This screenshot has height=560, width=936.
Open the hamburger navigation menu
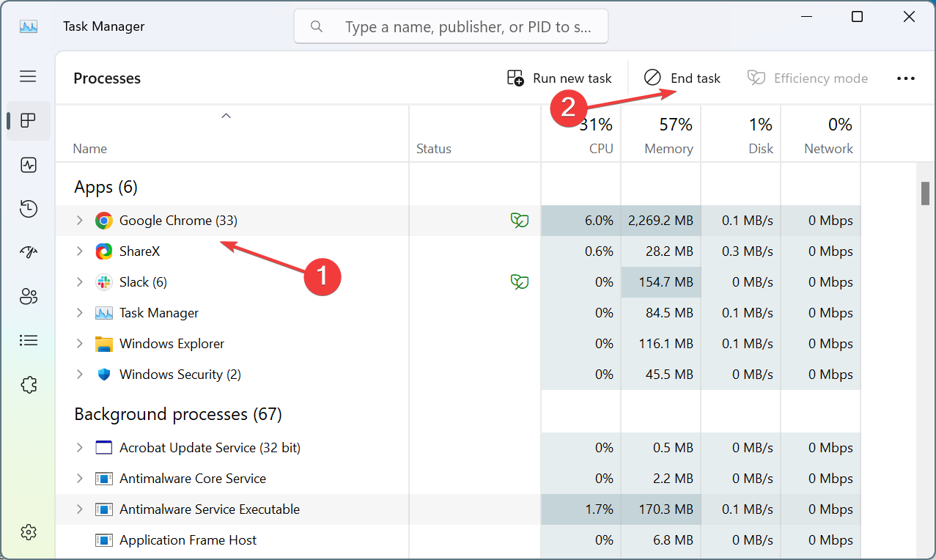pyautogui.click(x=28, y=76)
